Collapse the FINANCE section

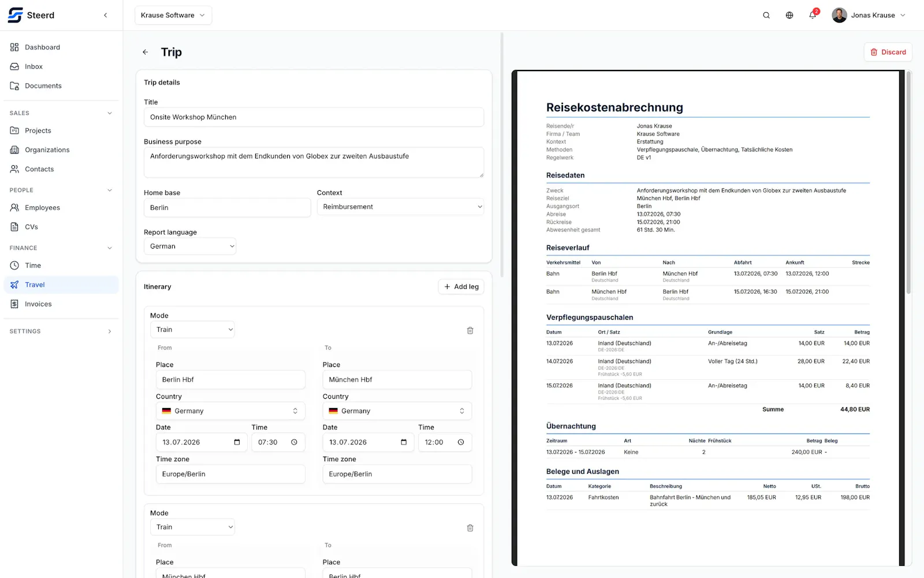[61, 248]
